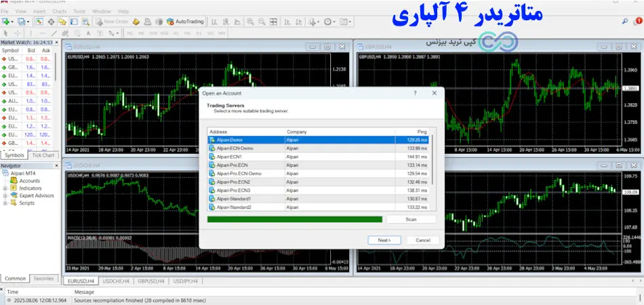This screenshot has height=305, width=644.
Task: Expand Expert Advisors in the Navigator tree
Action: 5,196
